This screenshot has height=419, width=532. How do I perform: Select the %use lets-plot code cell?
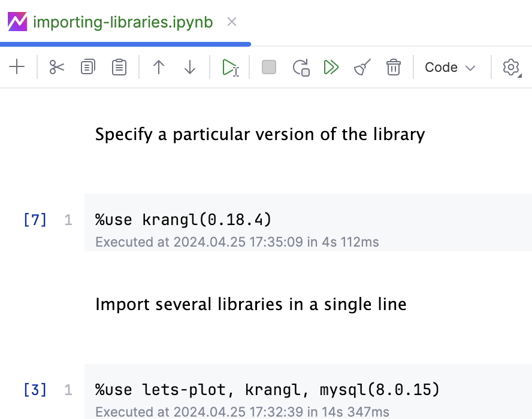(267, 390)
